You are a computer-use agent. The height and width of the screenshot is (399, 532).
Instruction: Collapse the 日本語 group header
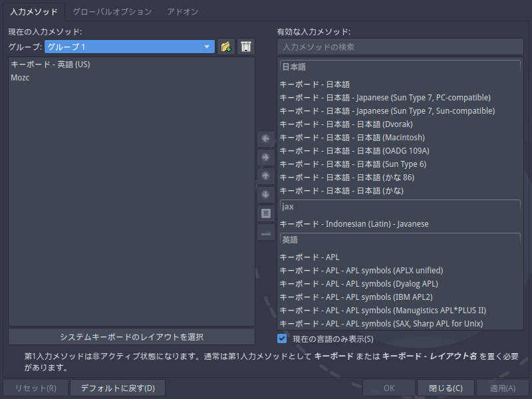coord(400,67)
